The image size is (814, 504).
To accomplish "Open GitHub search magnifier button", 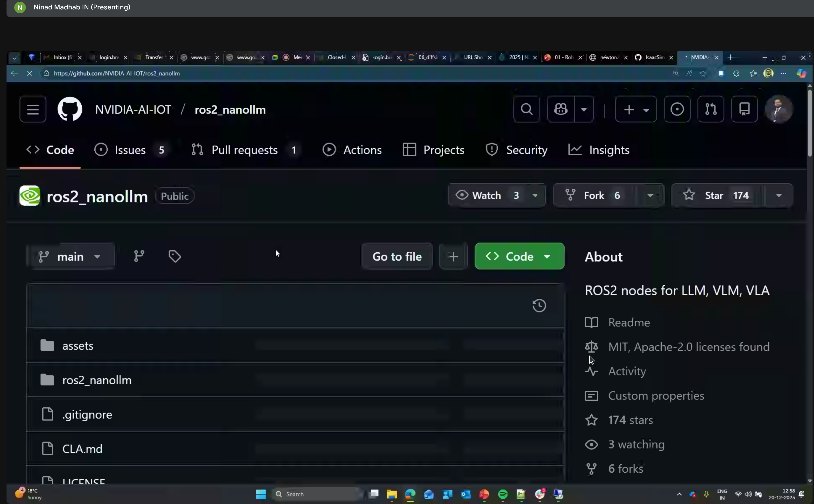I will point(527,109).
